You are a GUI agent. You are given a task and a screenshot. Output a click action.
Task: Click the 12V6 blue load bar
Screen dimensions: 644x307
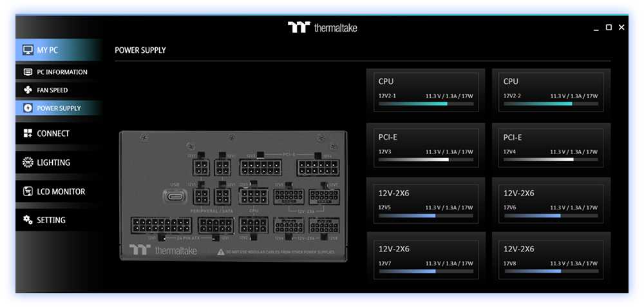[551, 215]
